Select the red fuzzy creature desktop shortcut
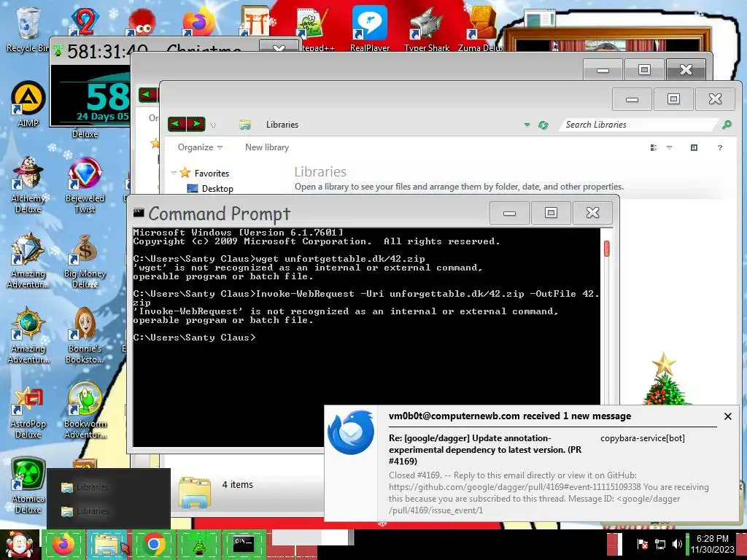The height and width of the screenshot is (560, 747). [142, 23]
